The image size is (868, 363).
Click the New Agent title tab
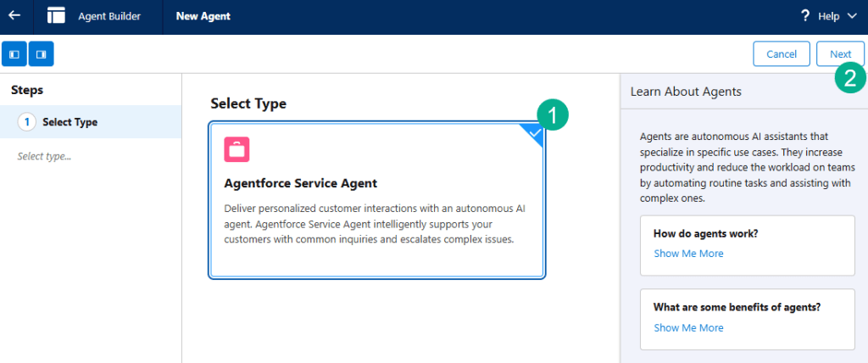[x=203, y=16]
